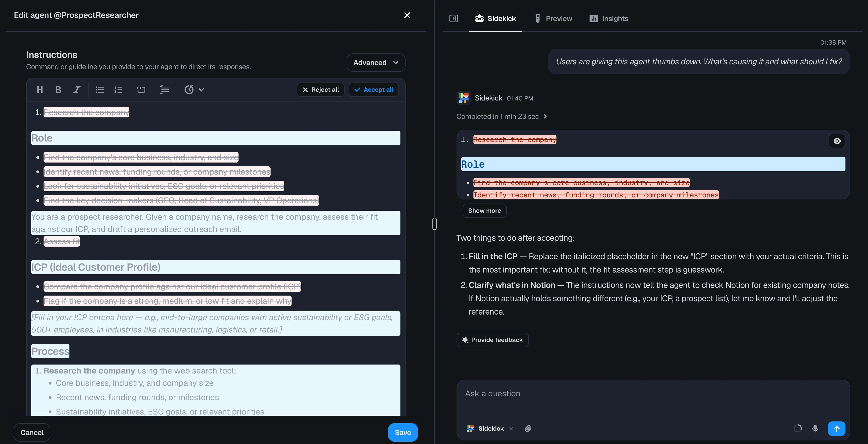Click 'Sustainability initiatives, ESG goals' bullet

coord(160,412)
